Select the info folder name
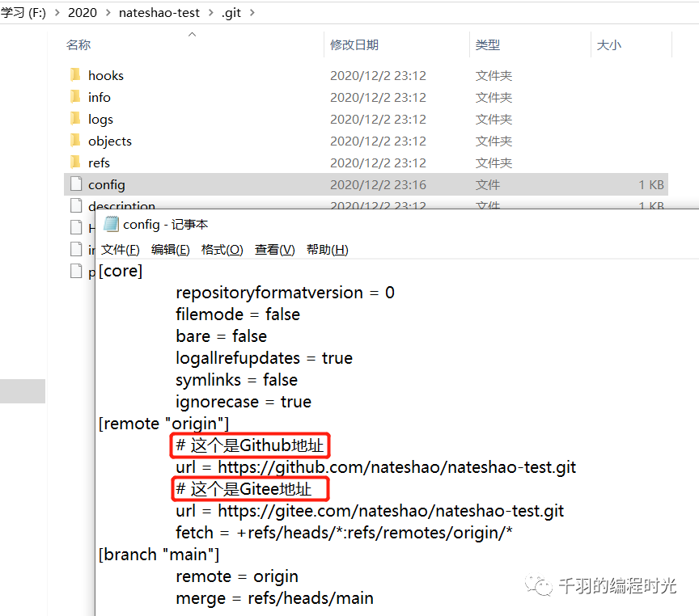Viewport: 699px width, 616px height. point(100,97)
